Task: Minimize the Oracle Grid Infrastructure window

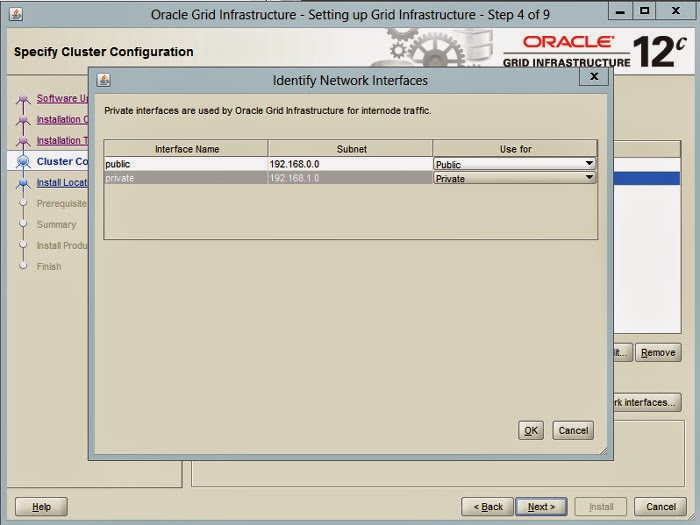Action: point(620,11)
